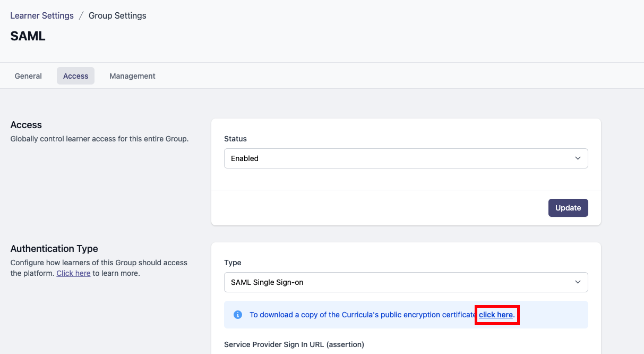Select the Access tab
The height and width of the screenshot is (354, 644).
pos(75,76)
